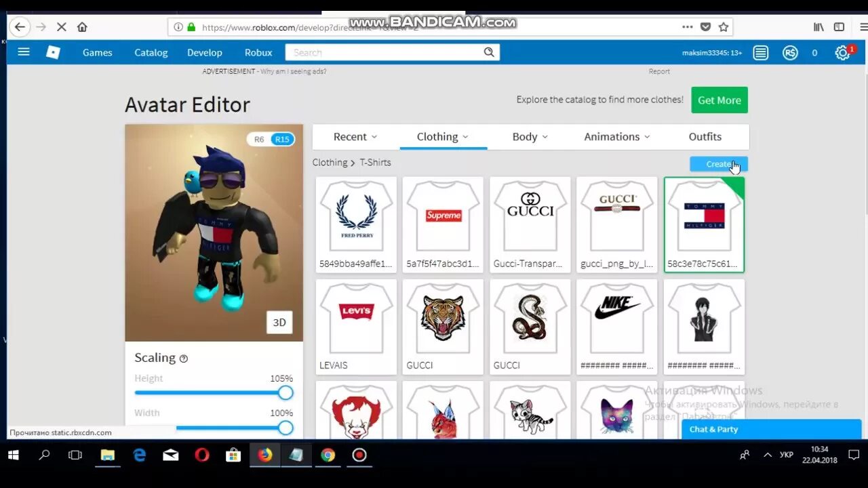Open Google Chrome from the taskbar

click(328, 455)
